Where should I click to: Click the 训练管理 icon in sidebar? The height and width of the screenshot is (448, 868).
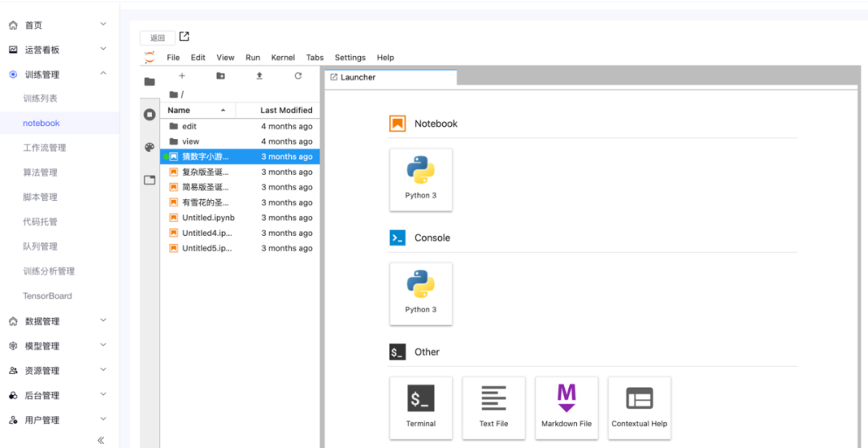coord(14,75)
